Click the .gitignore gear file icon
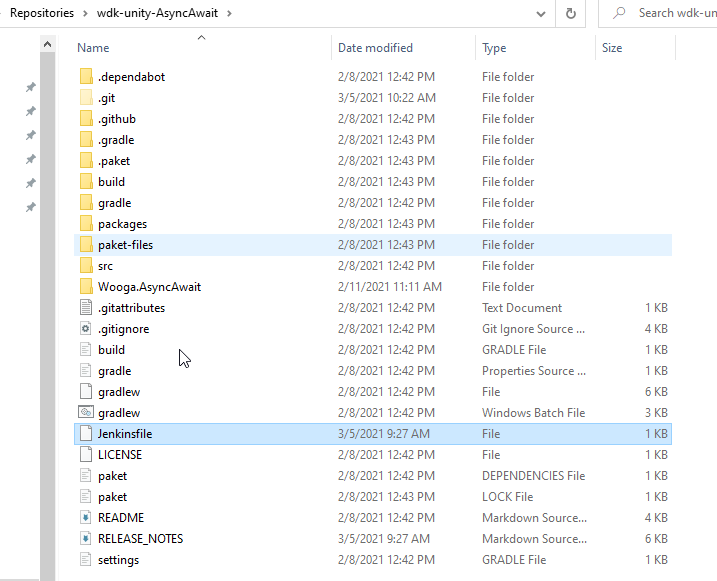Viewport: 717px width, 581px height. pyautogui.click(x=86, y=329)
